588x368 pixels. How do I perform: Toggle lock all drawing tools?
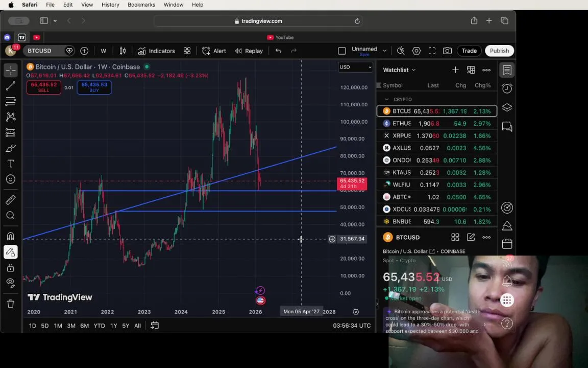pos(11,268)
